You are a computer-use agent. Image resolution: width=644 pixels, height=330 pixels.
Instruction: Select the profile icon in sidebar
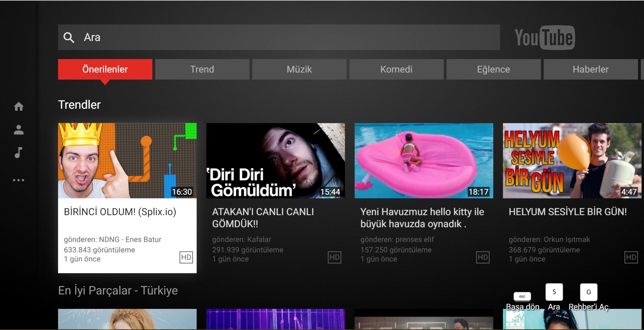point(19,130)
